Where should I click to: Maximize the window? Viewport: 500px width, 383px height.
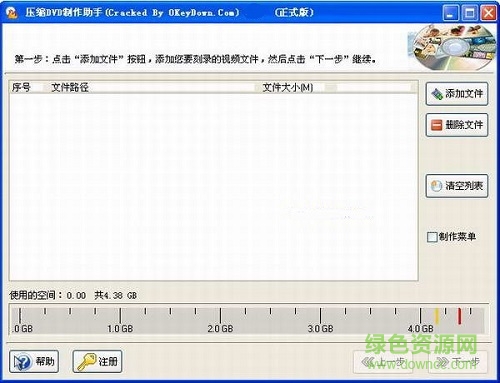click(470, 13)
